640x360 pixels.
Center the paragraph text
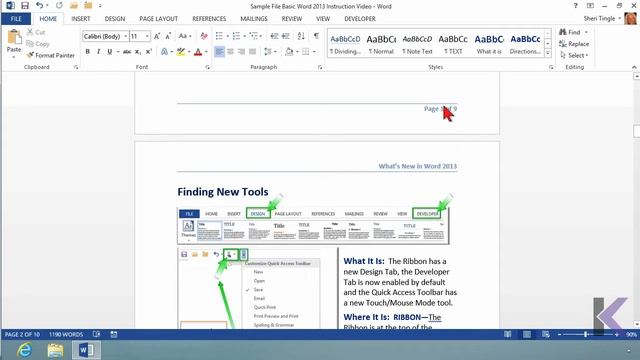click(231, 52)
